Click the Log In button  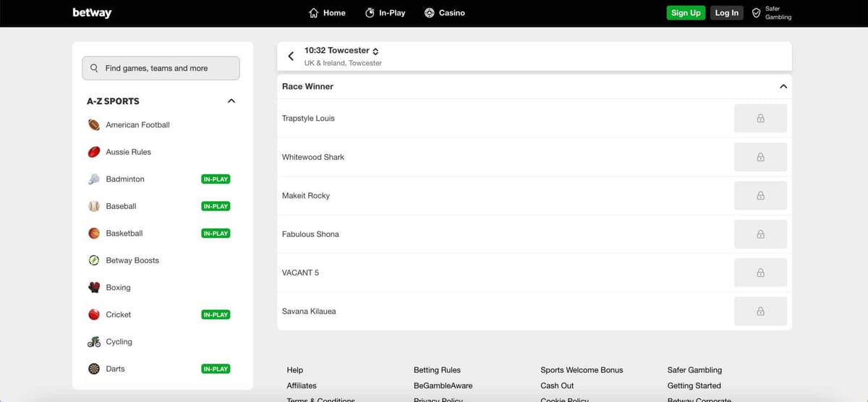(x=726, y=13)
